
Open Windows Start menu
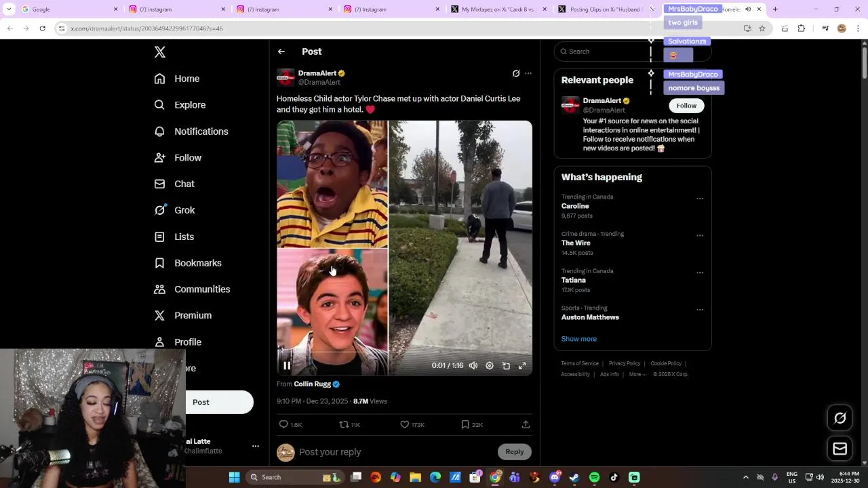tap(234, 477)
